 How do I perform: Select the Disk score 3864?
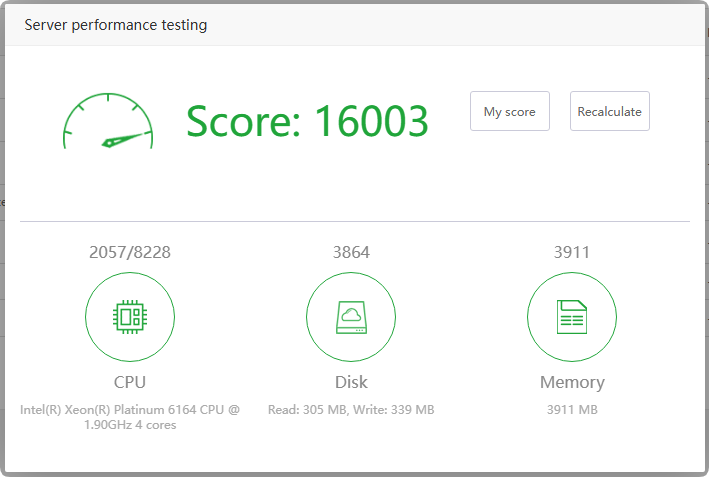point(351,252)
